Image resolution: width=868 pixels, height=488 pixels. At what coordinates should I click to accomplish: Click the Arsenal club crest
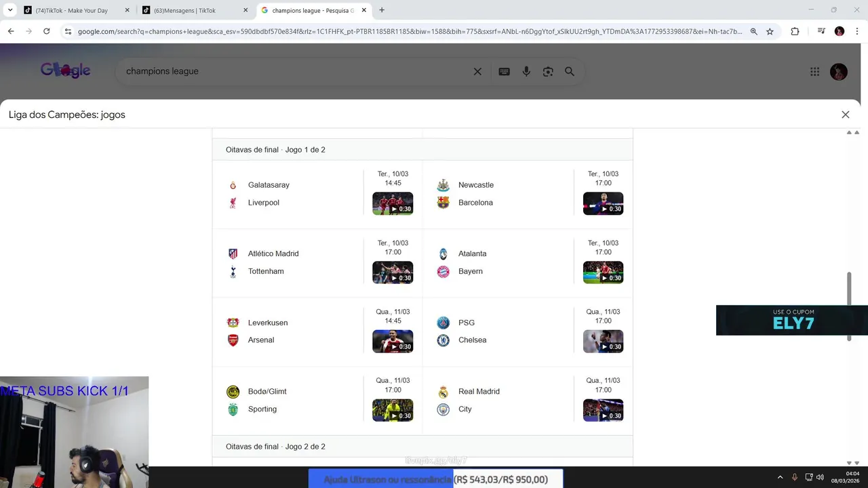point(233,340)
